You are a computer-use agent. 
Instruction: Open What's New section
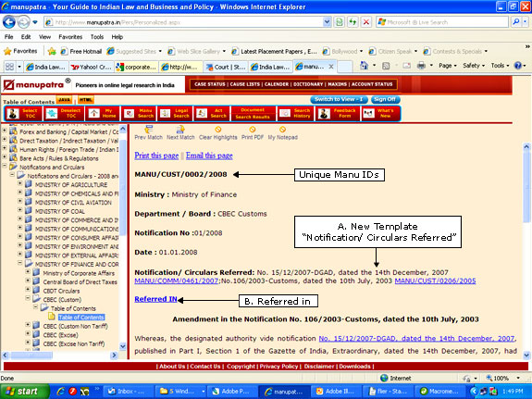[x=380, y=114]
